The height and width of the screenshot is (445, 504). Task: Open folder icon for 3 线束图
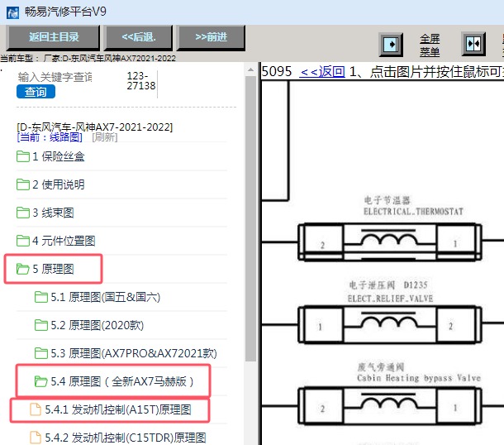[x=23, y=213]
